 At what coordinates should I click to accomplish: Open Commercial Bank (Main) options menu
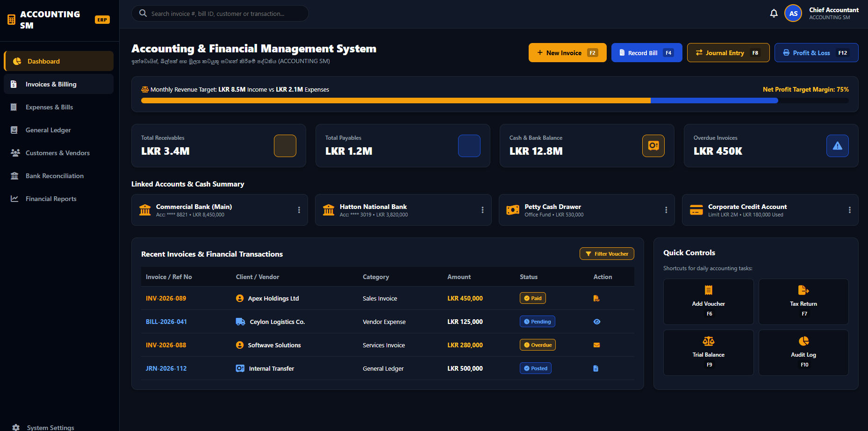[x=299, y=210]
